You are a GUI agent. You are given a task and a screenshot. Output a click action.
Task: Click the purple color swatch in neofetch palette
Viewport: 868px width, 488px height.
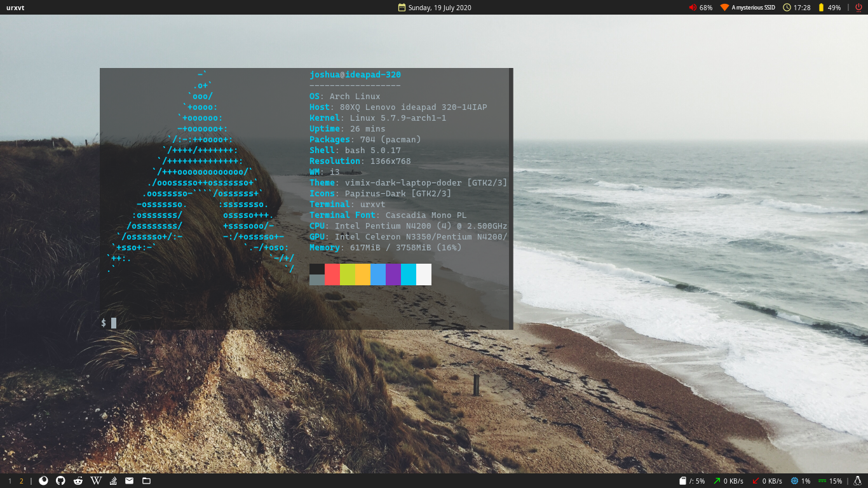point(393,274)
